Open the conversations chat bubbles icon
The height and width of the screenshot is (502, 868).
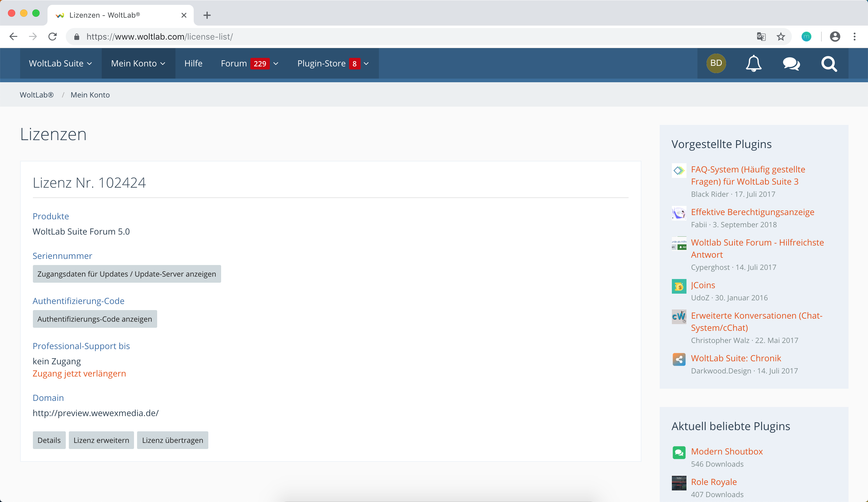point(791,63)
